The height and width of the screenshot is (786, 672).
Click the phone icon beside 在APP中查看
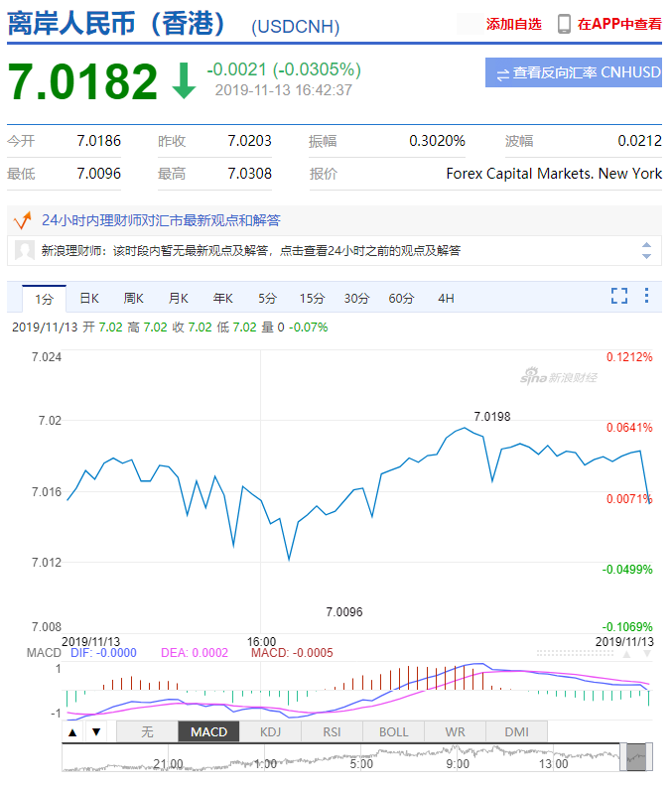point(564,24)
